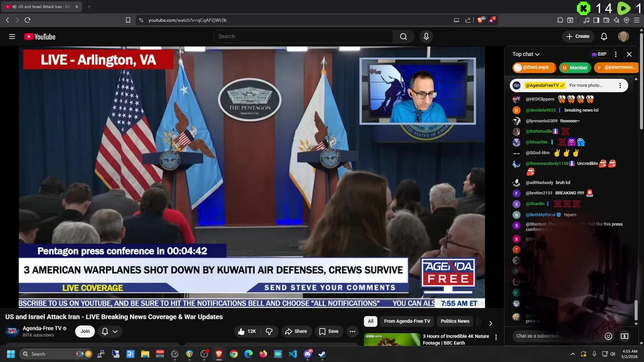This screenshot has width=644, height=362.
Task: Open the live chat options menu
Action: pos(616,54)
